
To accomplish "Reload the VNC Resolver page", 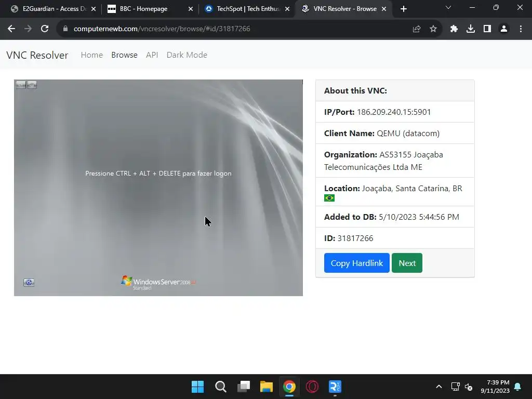I will [45, 29].
